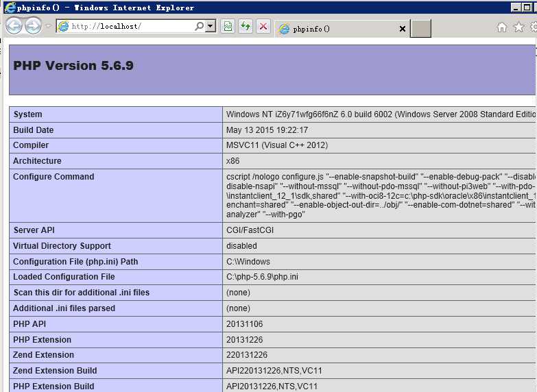537x392 pixels.
Task: Click the PHP Version 5.6.9 heading
Action: [x=73, y=65]
